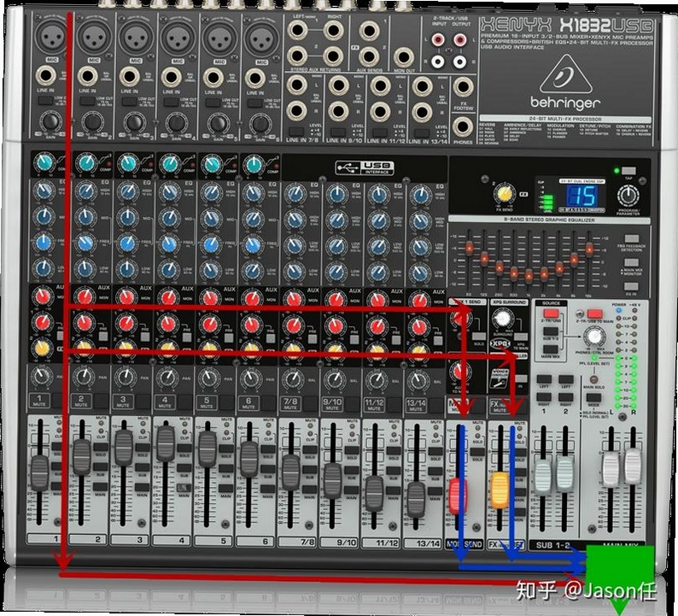678x616 pixels.
Task: Click the Sub 2 Right routing button
Action: 565,396
